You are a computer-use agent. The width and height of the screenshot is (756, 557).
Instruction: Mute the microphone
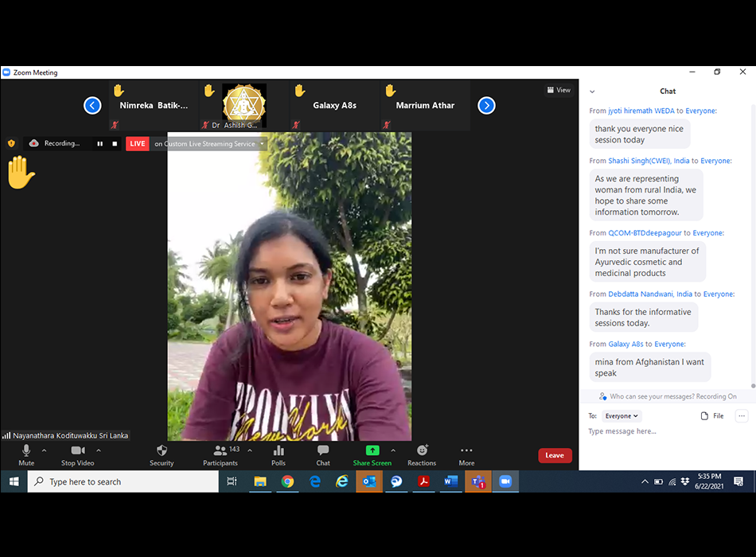coord(26,455)
